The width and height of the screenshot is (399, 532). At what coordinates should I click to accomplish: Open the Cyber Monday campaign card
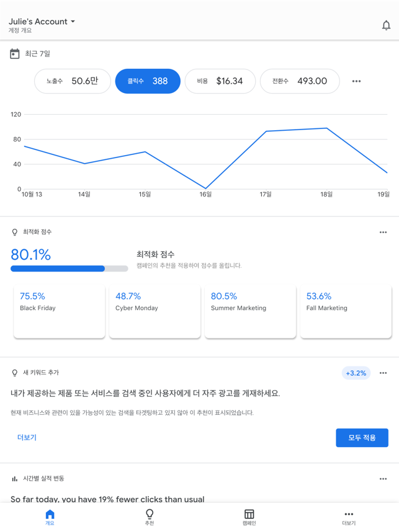pyautogui.click(x=155, y=311)
